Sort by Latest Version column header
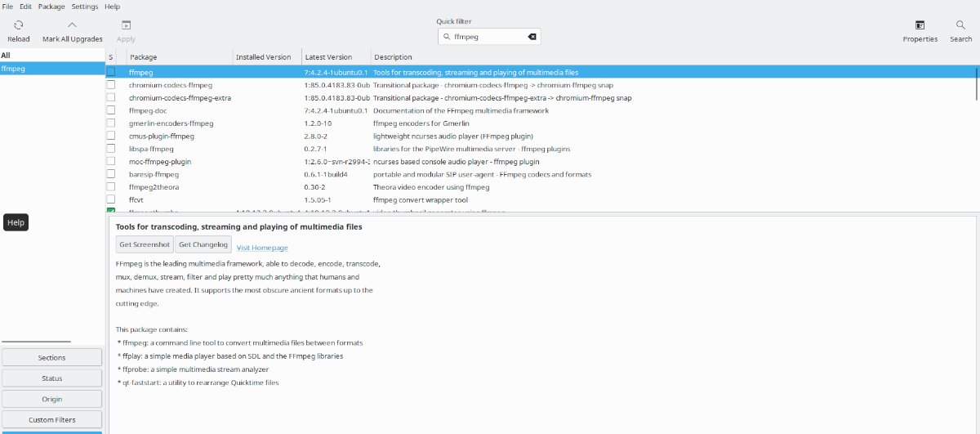 click(x=336, y=57)
